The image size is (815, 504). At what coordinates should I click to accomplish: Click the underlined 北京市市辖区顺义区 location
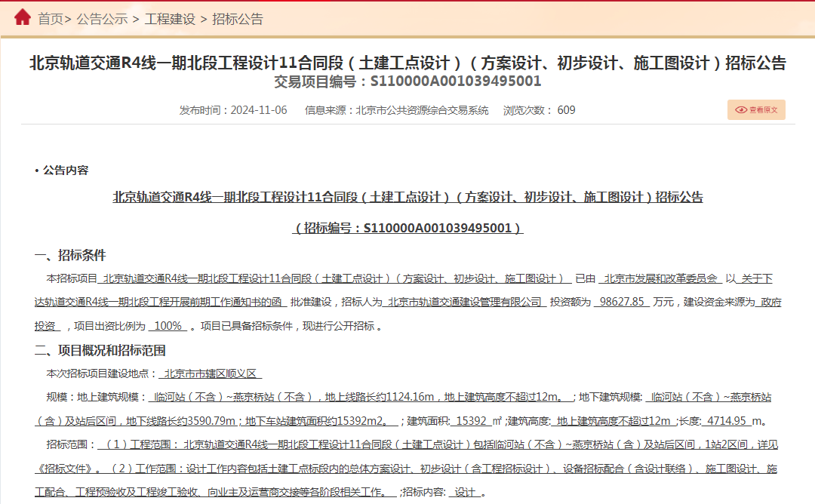click(210, 373)
